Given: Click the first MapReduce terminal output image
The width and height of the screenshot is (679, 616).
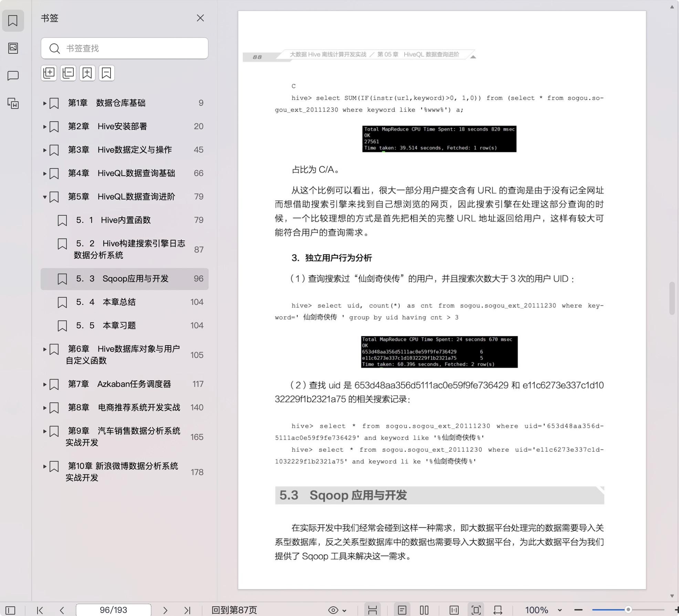Looking at the screenshot, I should pyautogui.click(x=439, y=139).
